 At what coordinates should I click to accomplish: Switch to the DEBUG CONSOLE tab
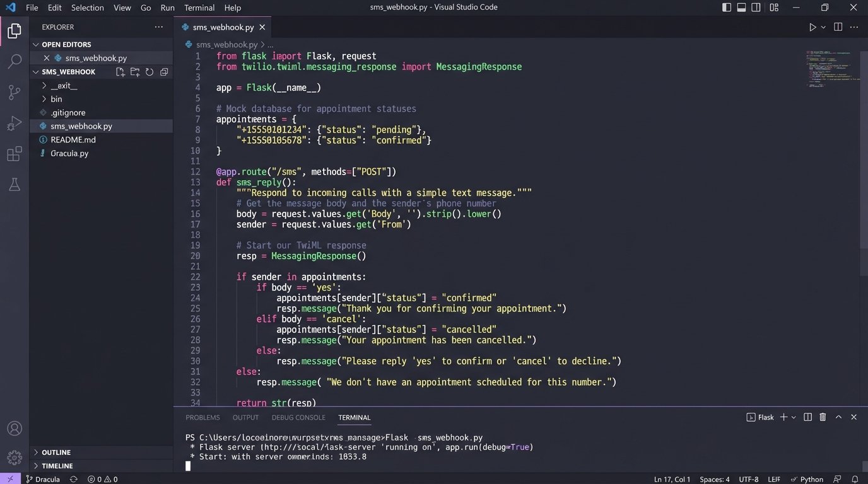pyautogui.click(x=298, y=417)
